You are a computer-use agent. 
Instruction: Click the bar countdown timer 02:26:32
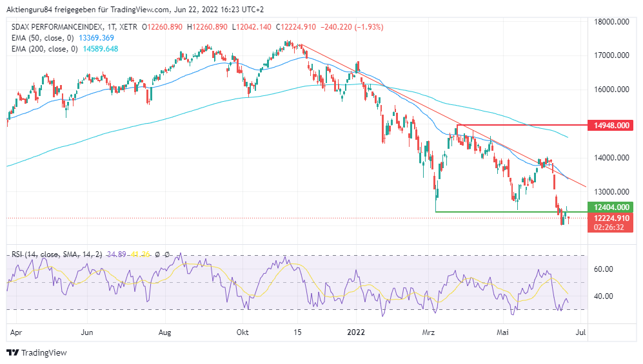pos(609,227)
